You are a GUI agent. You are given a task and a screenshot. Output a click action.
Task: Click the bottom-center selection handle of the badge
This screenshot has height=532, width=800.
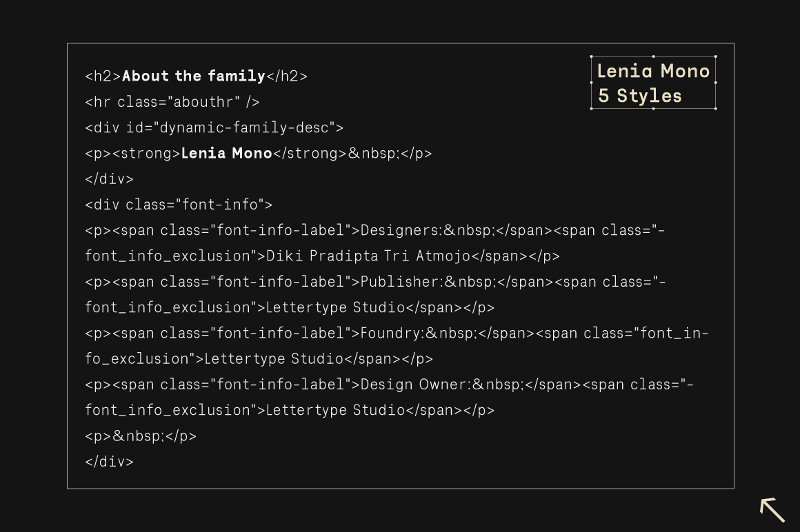tap(654, 109)
